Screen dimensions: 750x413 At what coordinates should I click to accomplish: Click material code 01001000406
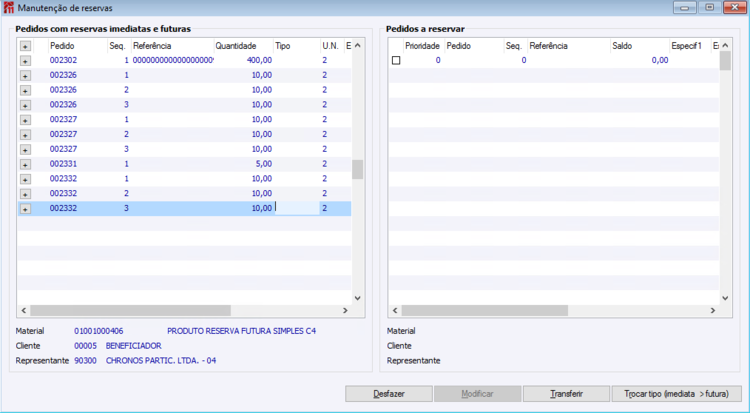[99, 331]
